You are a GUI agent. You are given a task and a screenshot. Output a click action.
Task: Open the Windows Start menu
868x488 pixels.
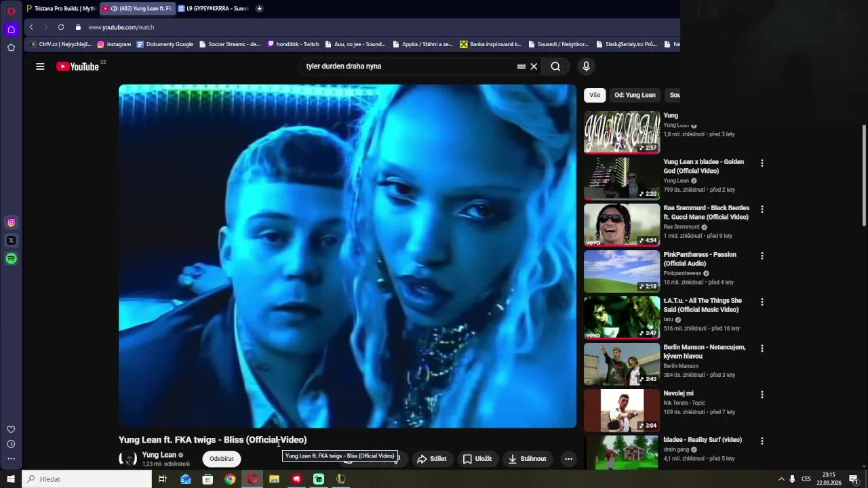[11, 479]
